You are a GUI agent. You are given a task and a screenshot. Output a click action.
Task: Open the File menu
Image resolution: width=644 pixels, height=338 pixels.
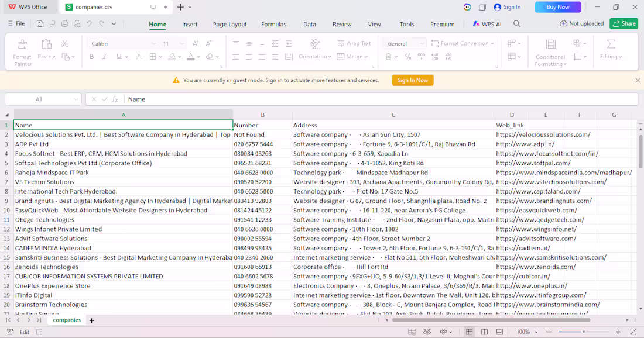16,24
